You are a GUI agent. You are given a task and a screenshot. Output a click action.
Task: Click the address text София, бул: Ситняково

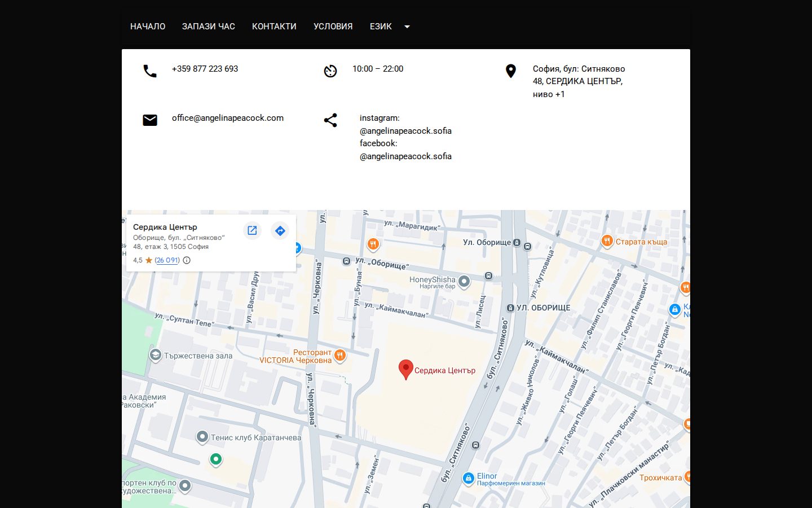click(x=579, y=69)
